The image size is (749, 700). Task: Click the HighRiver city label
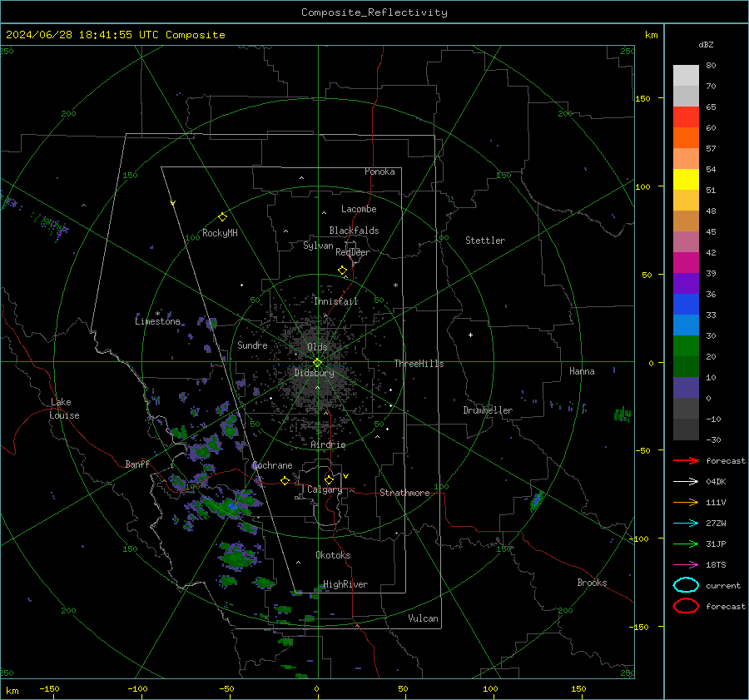point(345,584)
